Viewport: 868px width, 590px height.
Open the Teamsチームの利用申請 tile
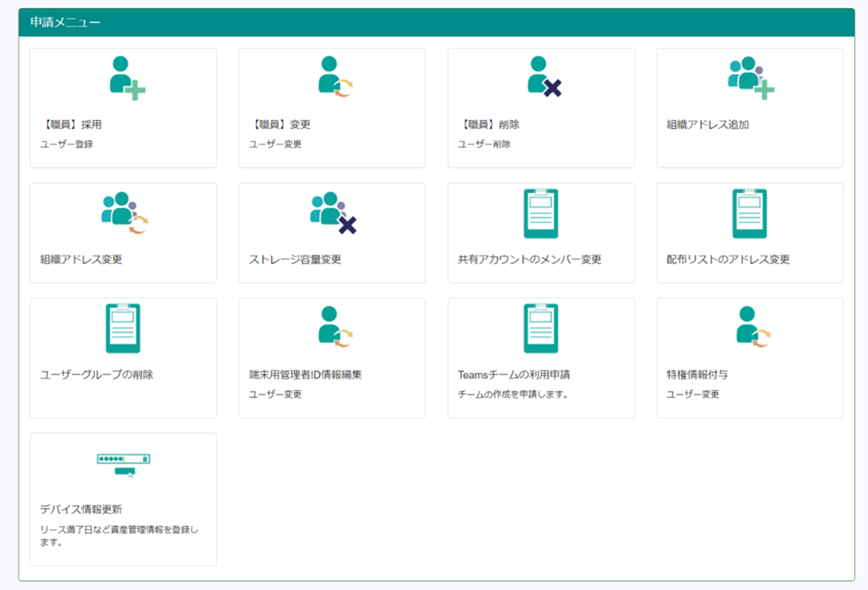[540, 358]
